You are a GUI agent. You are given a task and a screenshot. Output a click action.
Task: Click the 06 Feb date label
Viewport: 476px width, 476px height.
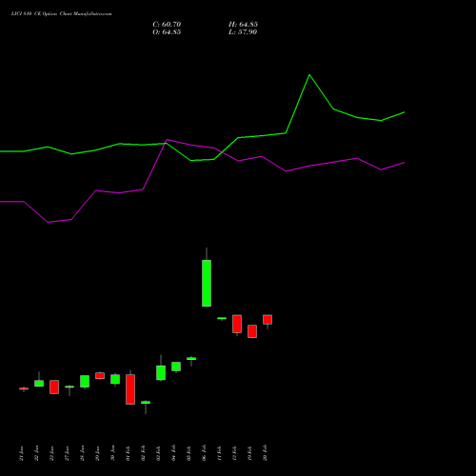204,453
